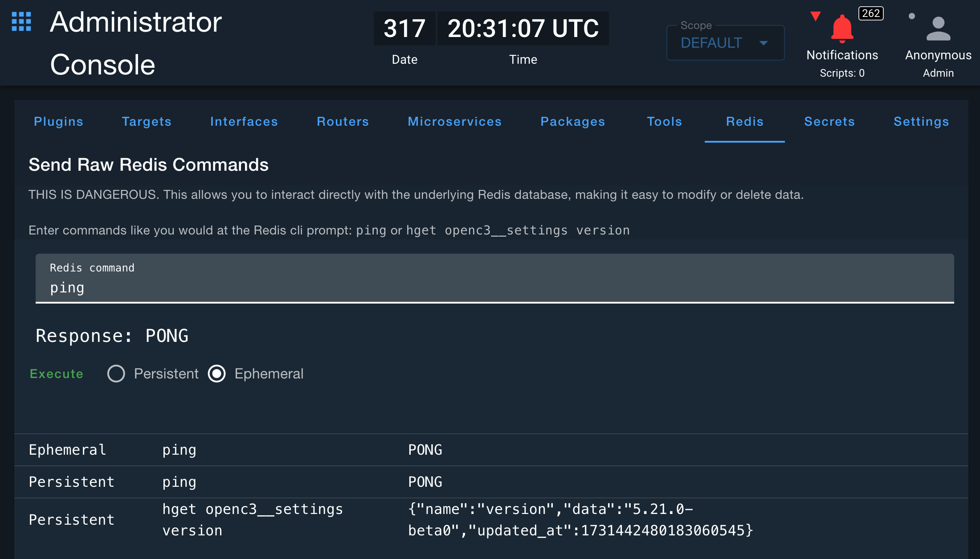This screenshot has height=559, width=980.
Task: Click into the Redis command input field
Action: 494,279
